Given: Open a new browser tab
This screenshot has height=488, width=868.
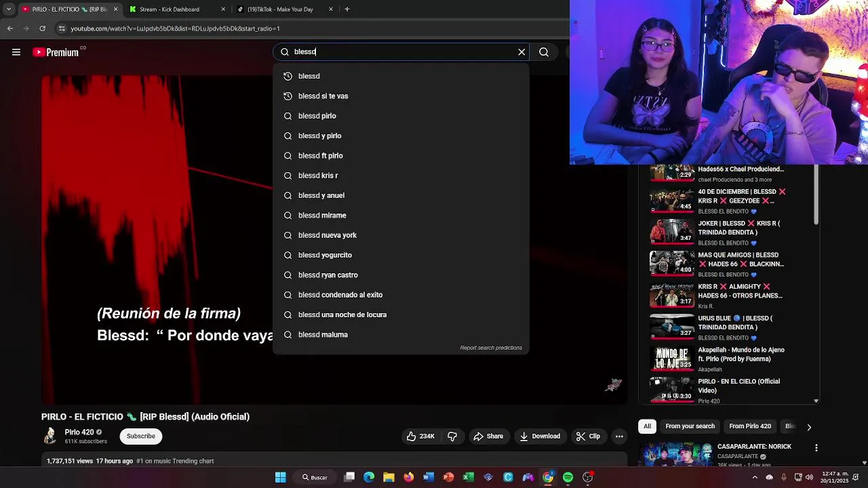Looking at the screenshot, I should coord(347,9).
